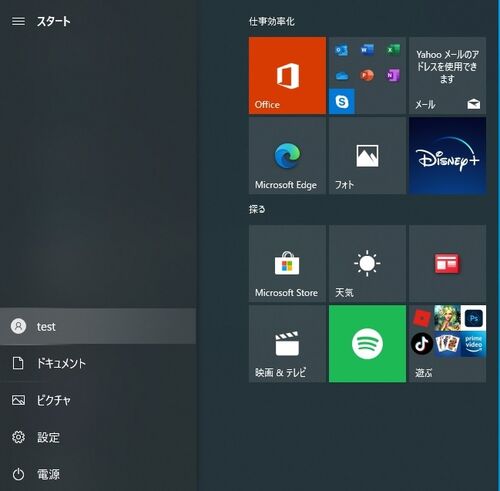This screenshot has height=491, width=500.
Task: Open ピクチャ pictures folder
Action: pos(98,400)
